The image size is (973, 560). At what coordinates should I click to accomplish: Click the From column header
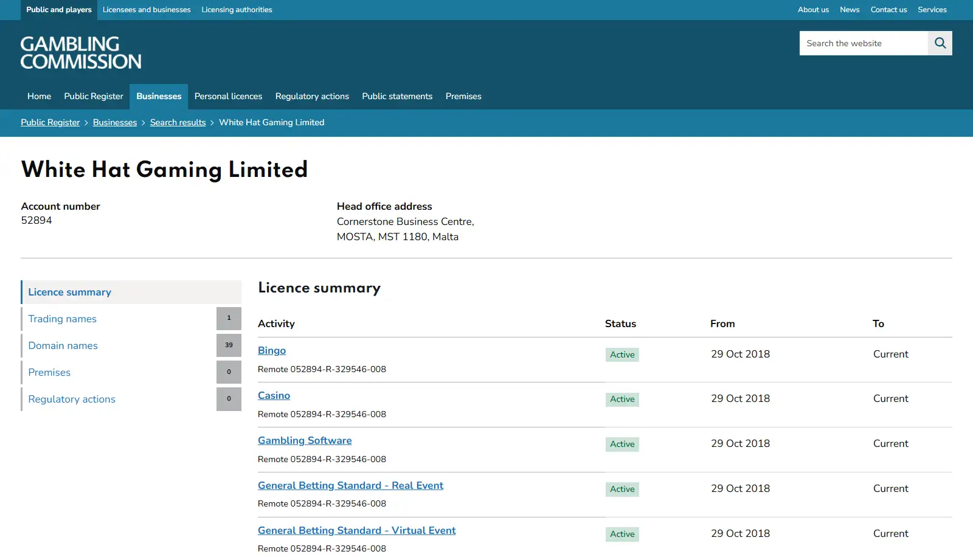[722, 323]
